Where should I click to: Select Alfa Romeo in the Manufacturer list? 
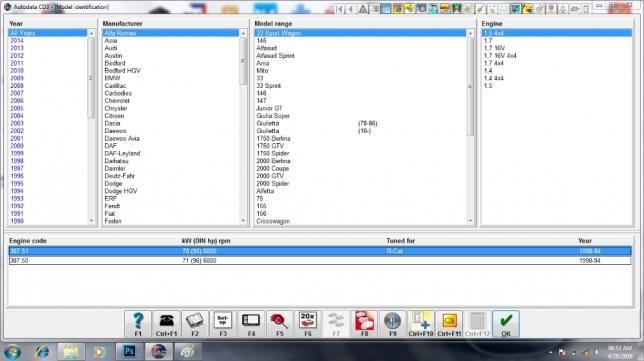click(170, 33)
